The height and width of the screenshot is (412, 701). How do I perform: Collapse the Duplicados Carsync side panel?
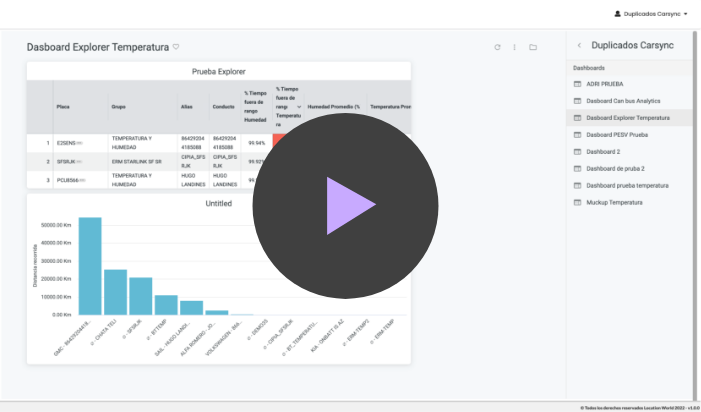pos(579,45)
